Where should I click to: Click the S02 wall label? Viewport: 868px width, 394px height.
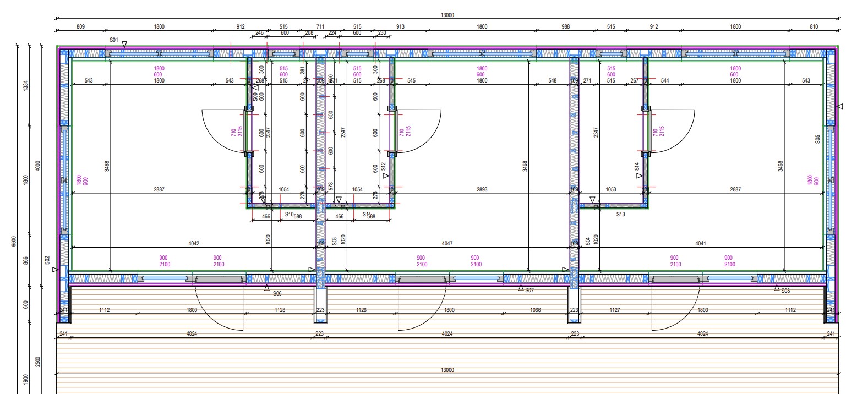coord(47,260)
